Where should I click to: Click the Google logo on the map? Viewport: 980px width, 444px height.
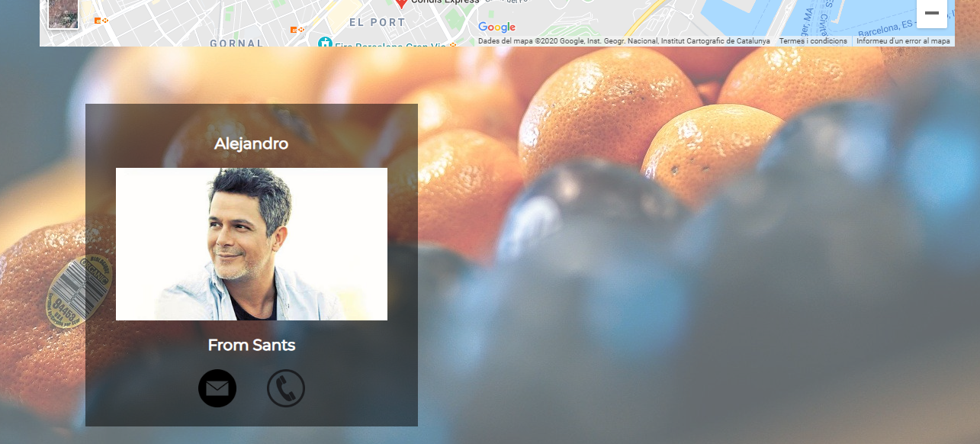(497, 27)
